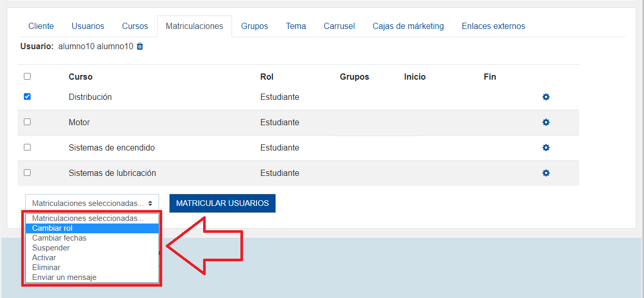Click the trash icon next to alumno10
The width and height of the screenshot is (644, 298).
pyautogui.click(x=140, y=47)
